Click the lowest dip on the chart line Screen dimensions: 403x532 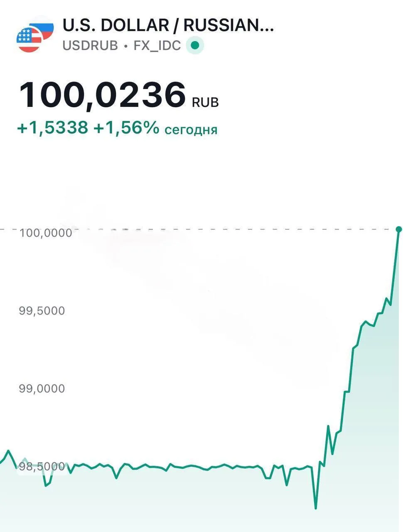click(x=316, y=508)
